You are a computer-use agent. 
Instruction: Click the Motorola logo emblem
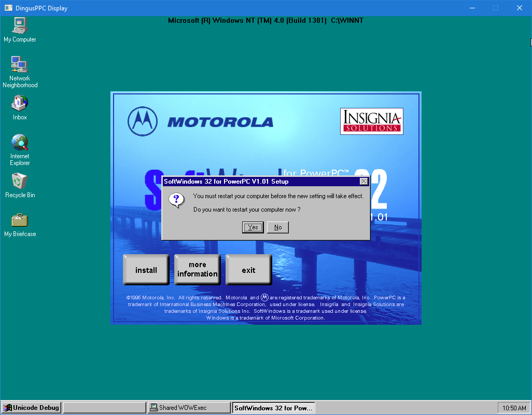click(143, 121)
